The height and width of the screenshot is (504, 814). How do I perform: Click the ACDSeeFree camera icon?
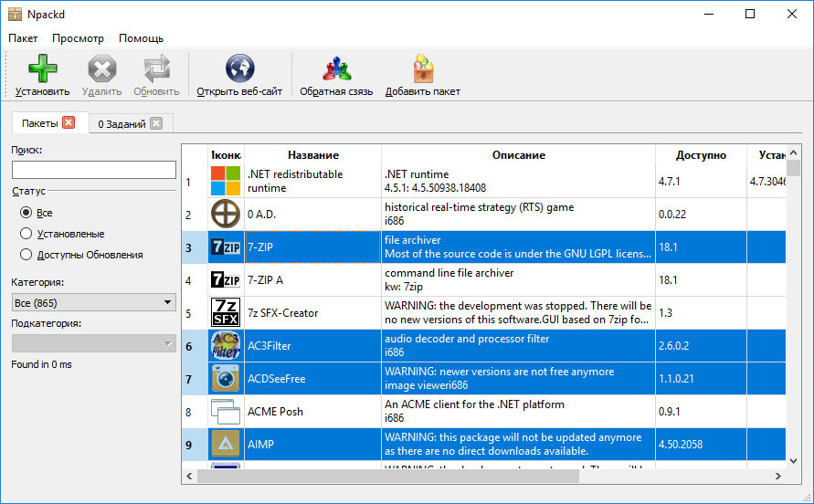226,378
